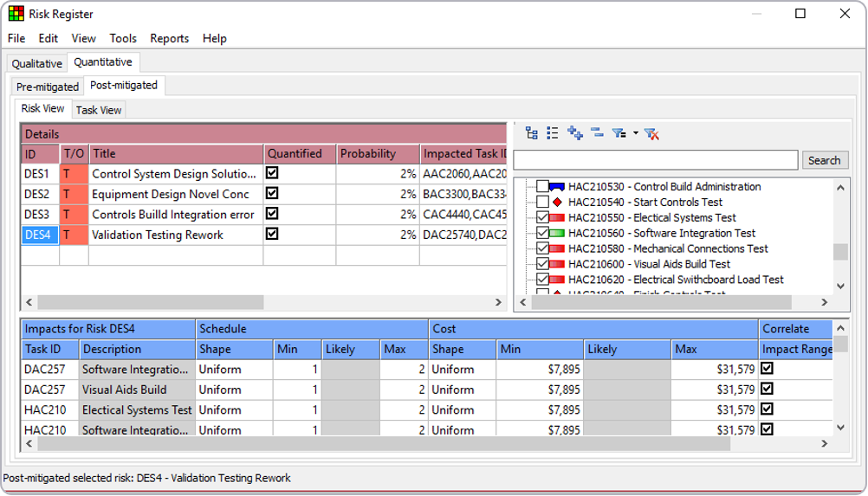This screenshot has height=496, width=868.
Task: Check the HAC210540 Start Controls Test box
Action: pos(542,202)
